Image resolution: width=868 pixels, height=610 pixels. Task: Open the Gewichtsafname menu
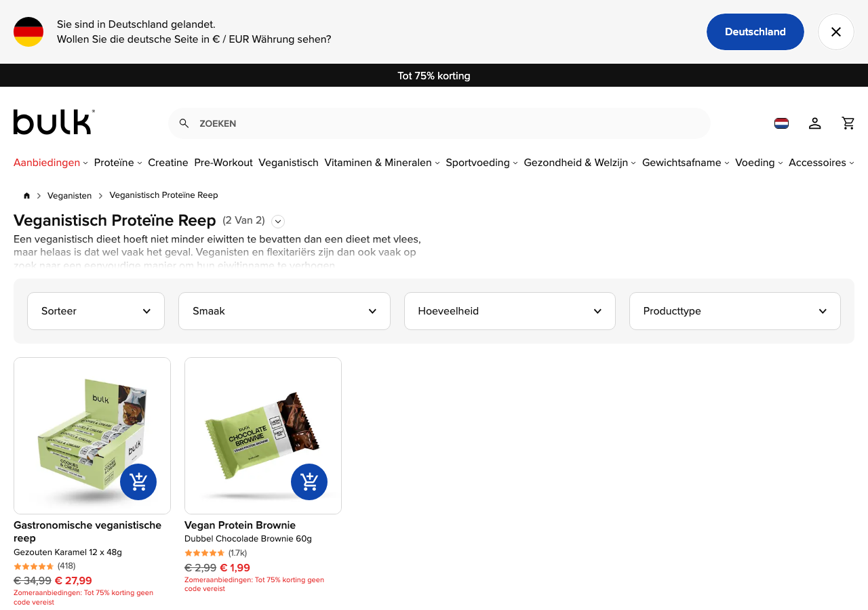point(686,163)
